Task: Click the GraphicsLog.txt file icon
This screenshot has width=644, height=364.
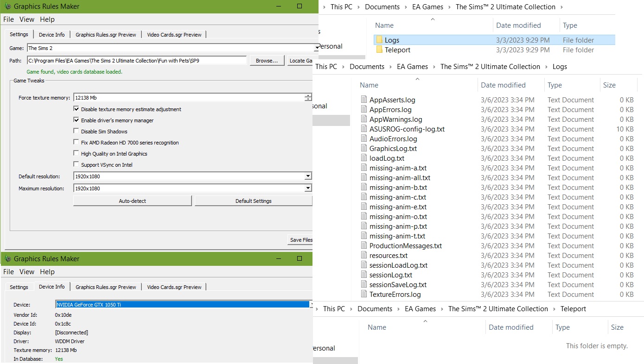Action: coord(364,149)
